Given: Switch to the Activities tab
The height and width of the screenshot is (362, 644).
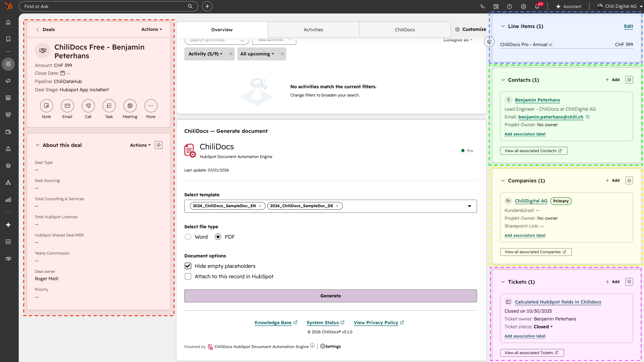Looking at the screenshot, I should pos(313,30).
